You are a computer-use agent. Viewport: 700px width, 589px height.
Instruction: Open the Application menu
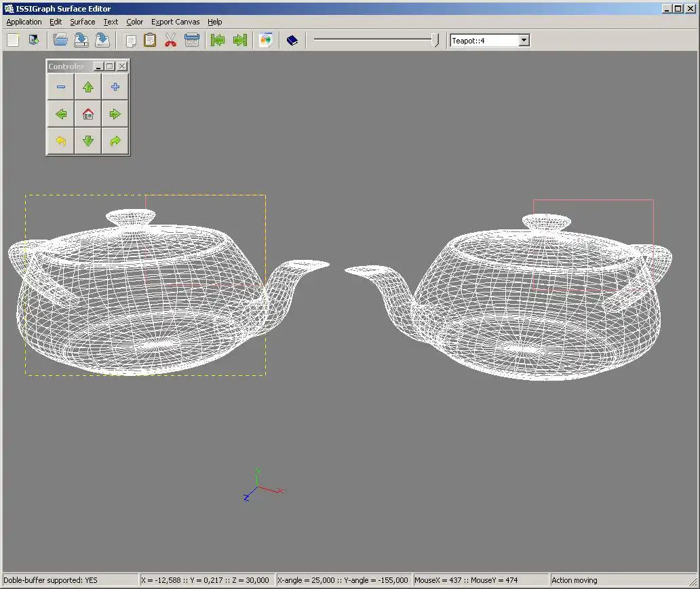click(24, 22)
